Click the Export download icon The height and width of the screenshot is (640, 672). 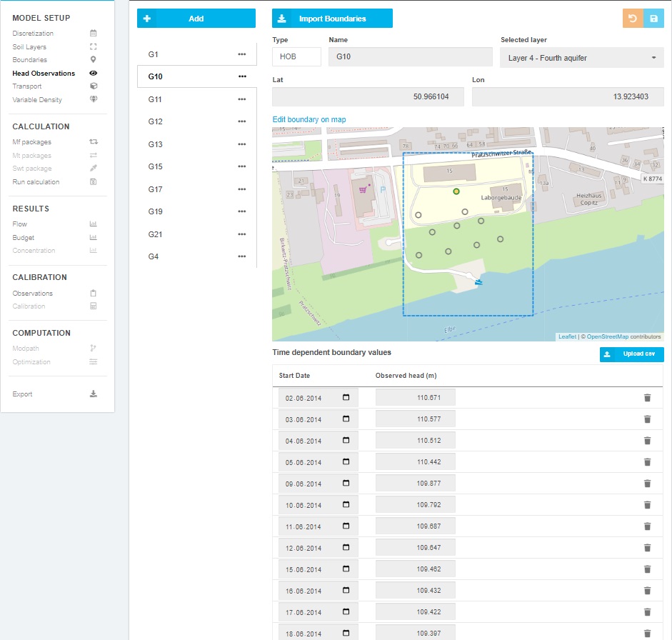click(93, 394)
